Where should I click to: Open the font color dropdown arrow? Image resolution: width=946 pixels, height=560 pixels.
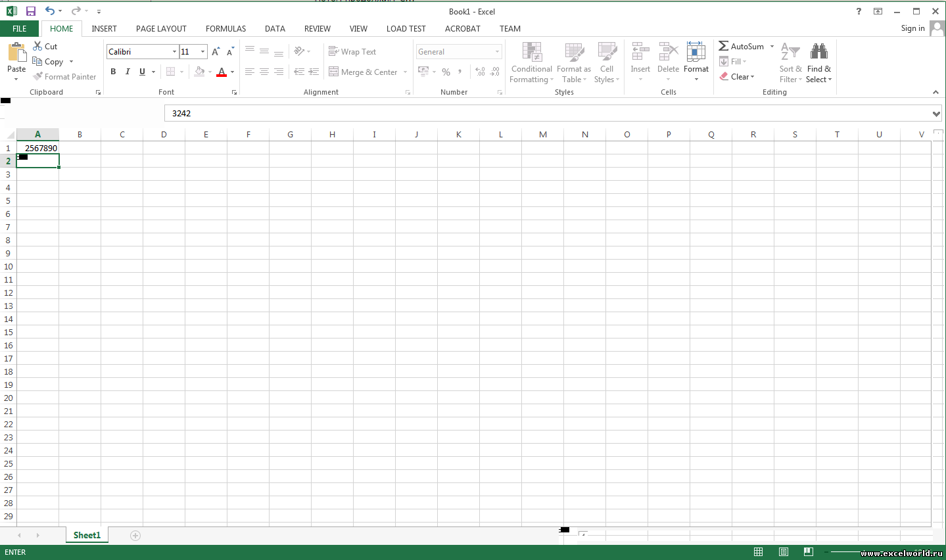(x=233, y=72)
